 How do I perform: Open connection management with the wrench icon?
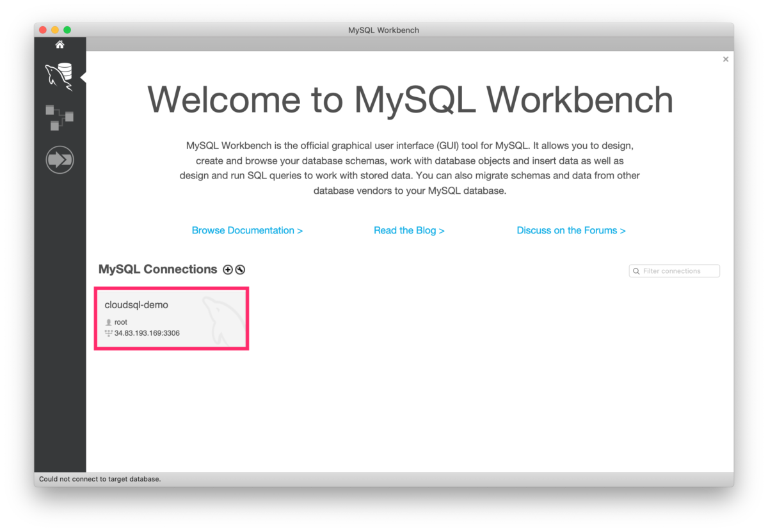pos(240,270)
